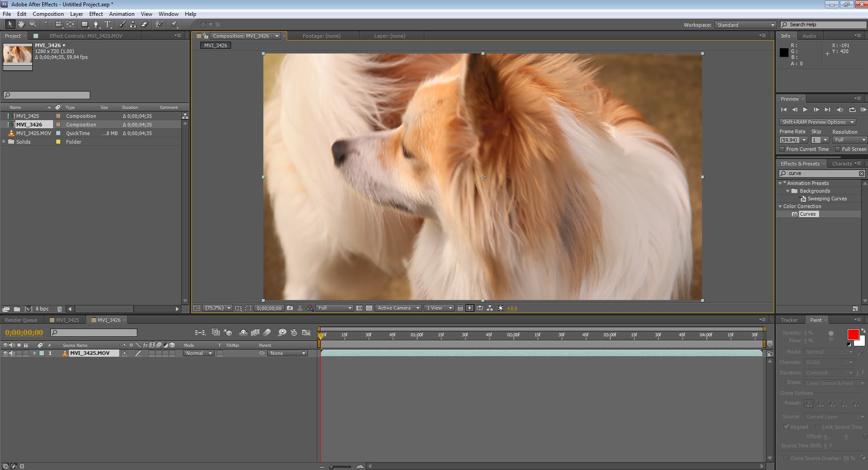Select the Unified Camera tool

[59, 24]
